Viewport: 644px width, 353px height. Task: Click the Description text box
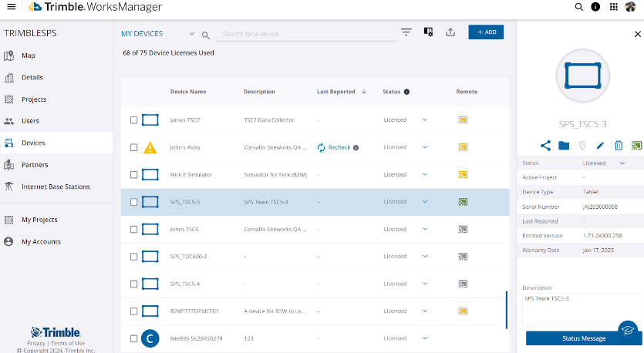pyautogui.click(x=582, y=310)
